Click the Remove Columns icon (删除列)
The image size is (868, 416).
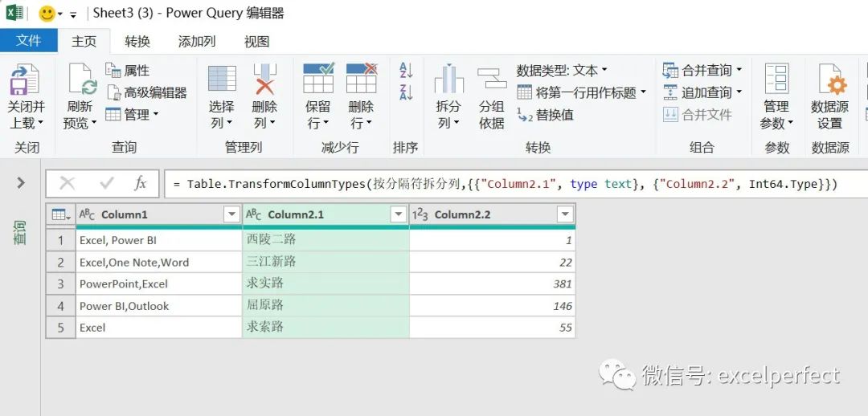point(264,78)
